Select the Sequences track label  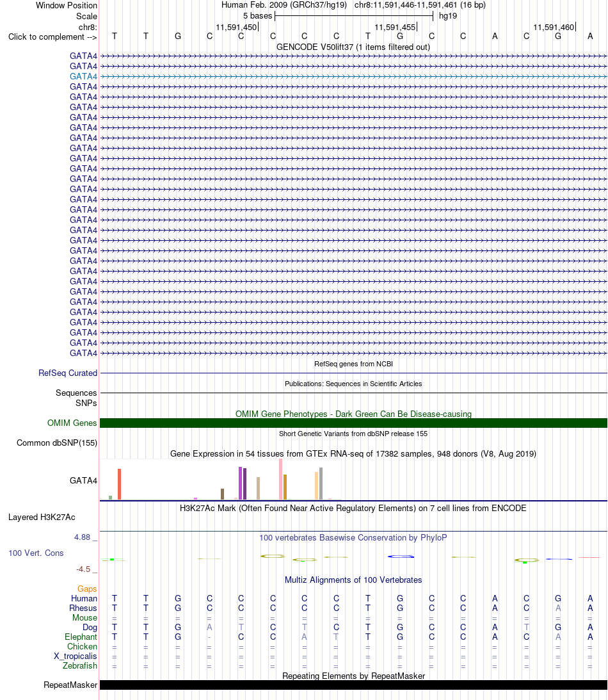coord(76,393)
